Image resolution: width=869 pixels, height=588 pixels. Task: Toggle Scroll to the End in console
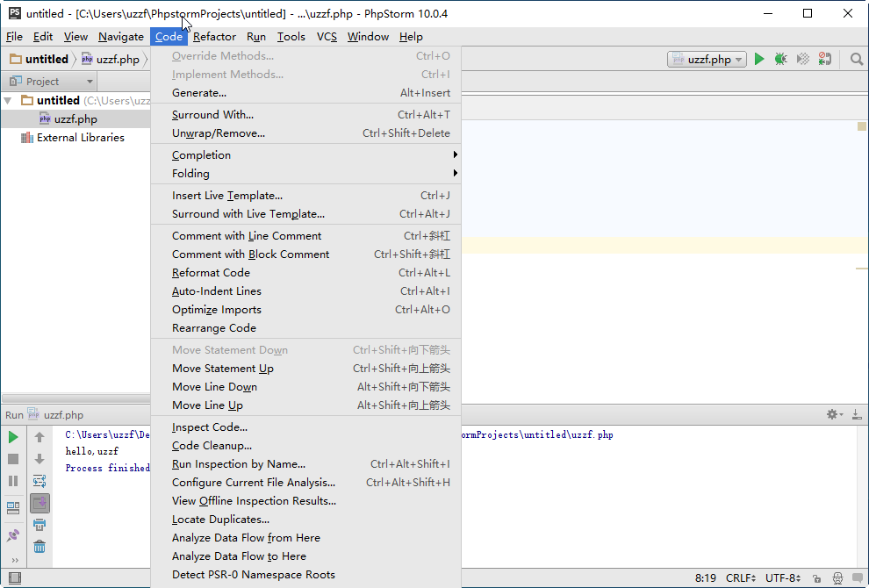pos(39,503)
